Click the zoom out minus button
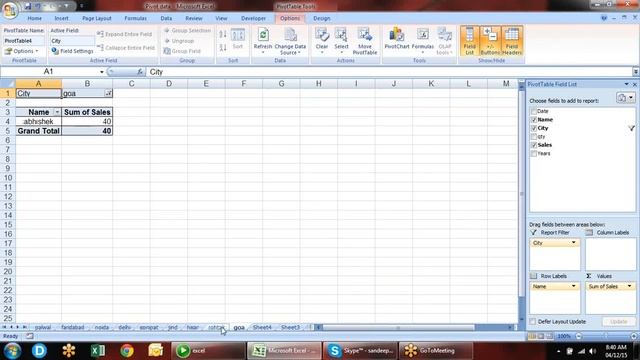This screenshot has height=360, width=640. (578, 336)
